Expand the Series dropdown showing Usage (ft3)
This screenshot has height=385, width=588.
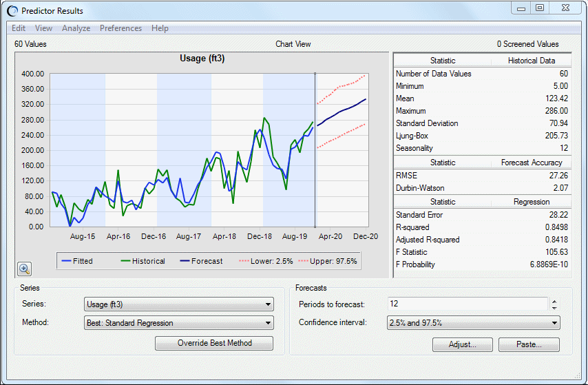pyautogui.click(x=179, y=304)
